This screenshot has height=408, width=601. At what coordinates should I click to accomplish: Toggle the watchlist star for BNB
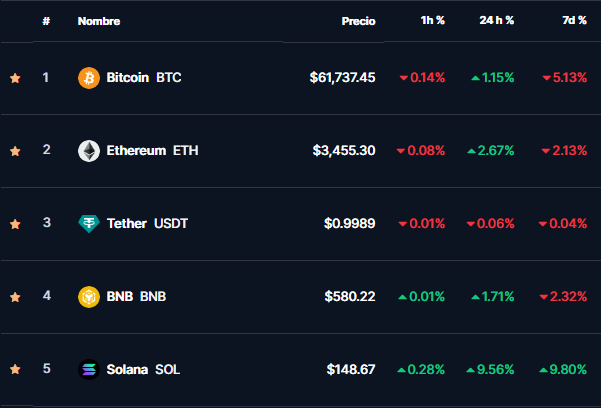pyautogui.click(x=15, y=297)
